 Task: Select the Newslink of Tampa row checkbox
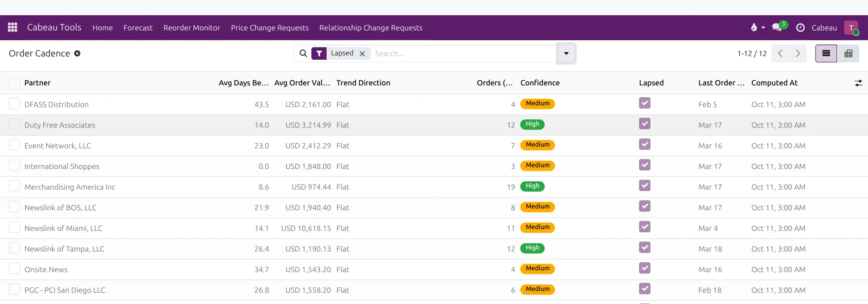point(14,248)
